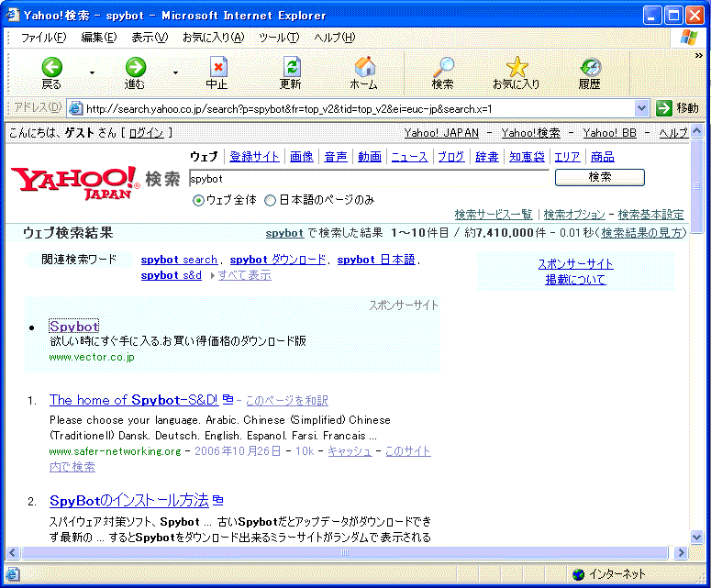Click the status bar page icon

pos(12,574)
